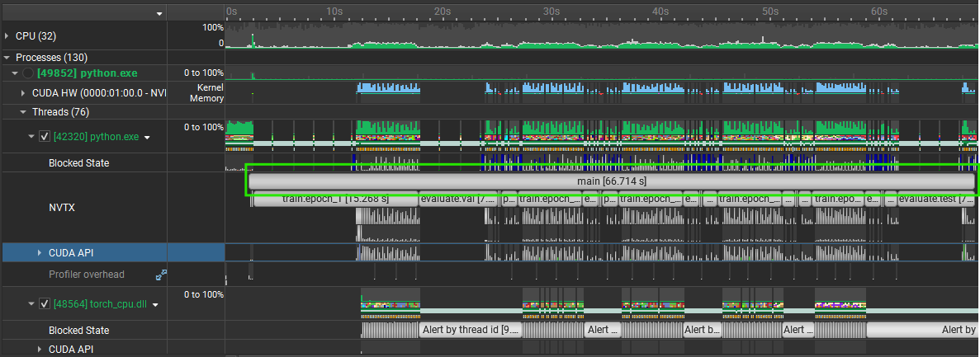
Task: Collapse the Threads (76) group
Action: [x=23, y=112]
